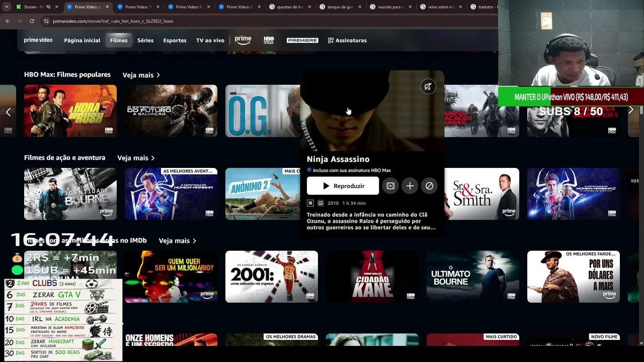Play Ninja Assassino with the Reproduzir button

[x=343, y=186]
